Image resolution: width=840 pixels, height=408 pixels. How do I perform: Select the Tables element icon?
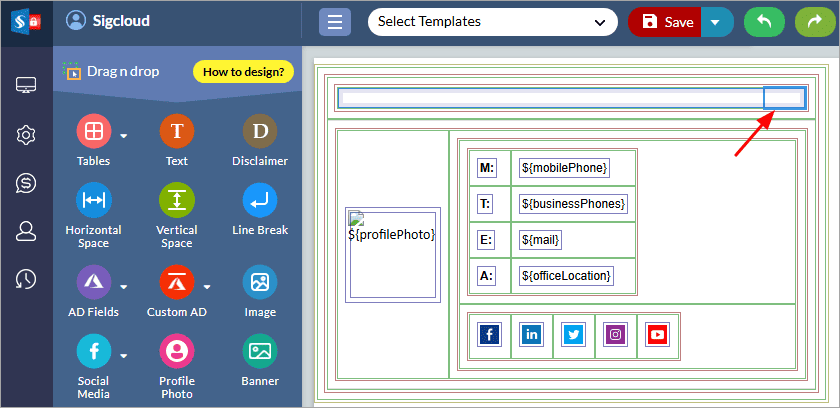(94, 131)
